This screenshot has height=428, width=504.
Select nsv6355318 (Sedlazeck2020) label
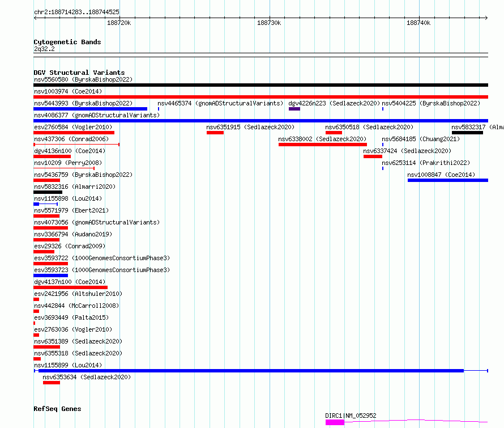coord(78,353)
